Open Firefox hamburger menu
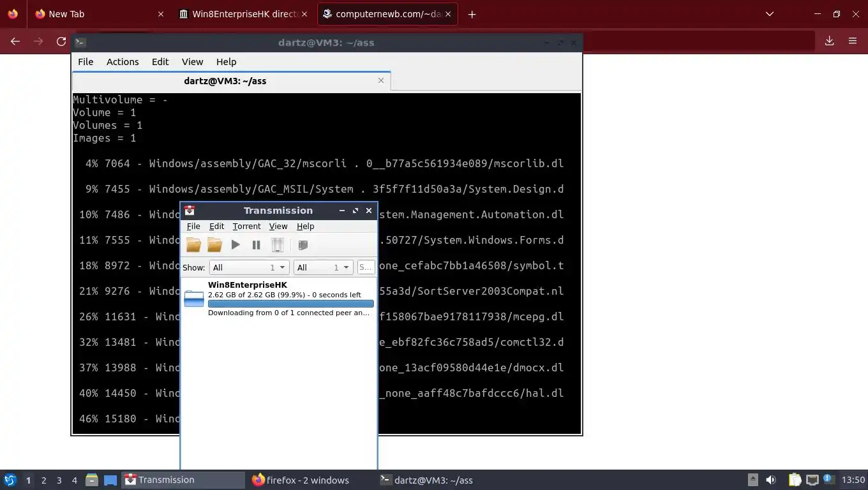The image size is (868, 490). [x=852, y=41]
